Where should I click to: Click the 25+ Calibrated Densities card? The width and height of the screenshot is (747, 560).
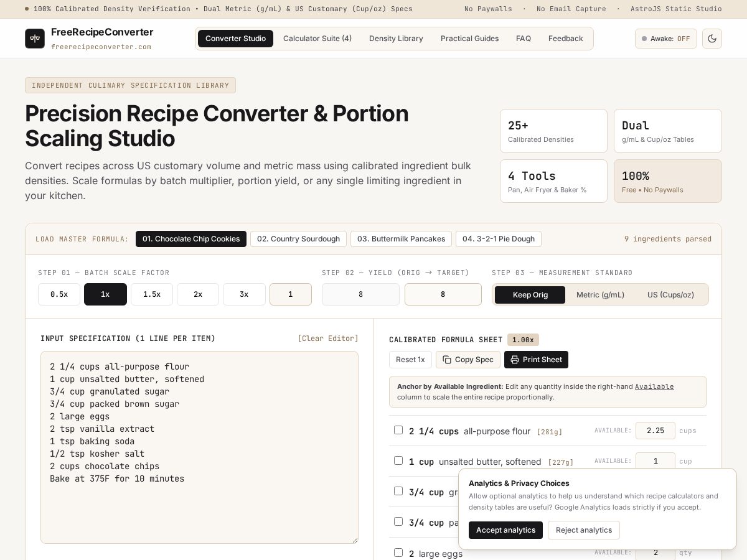(x=553, y=131)
